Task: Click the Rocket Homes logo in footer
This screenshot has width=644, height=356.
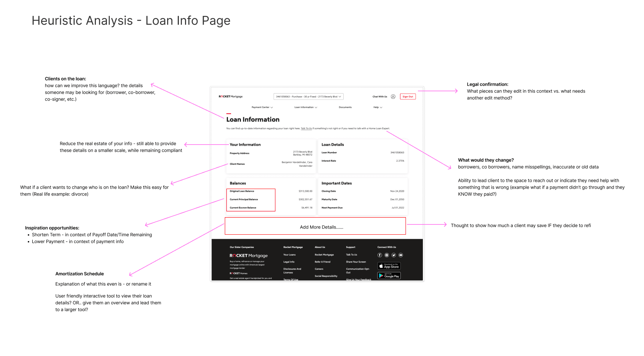Action: pyautogui.click(x=239, y=273)
